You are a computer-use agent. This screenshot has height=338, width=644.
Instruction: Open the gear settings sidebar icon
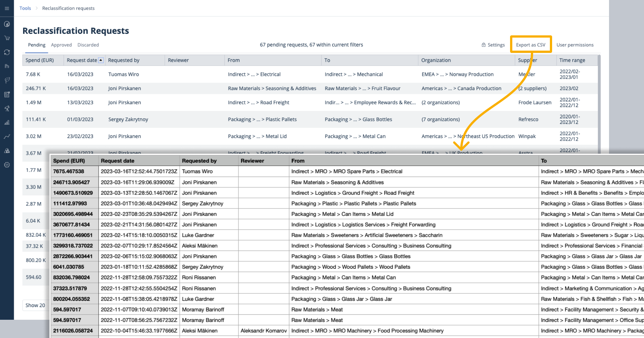[x=7, y=165]
